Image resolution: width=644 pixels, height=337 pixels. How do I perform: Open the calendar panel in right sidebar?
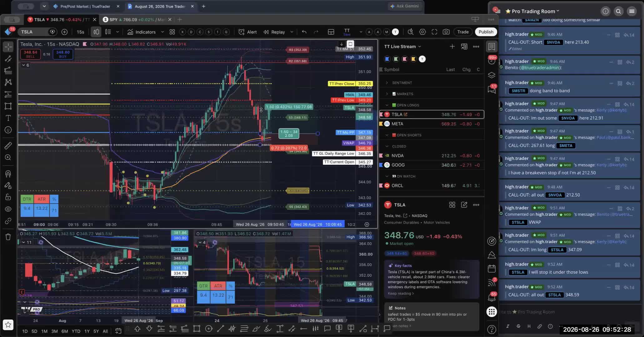[x=492, y=269]
